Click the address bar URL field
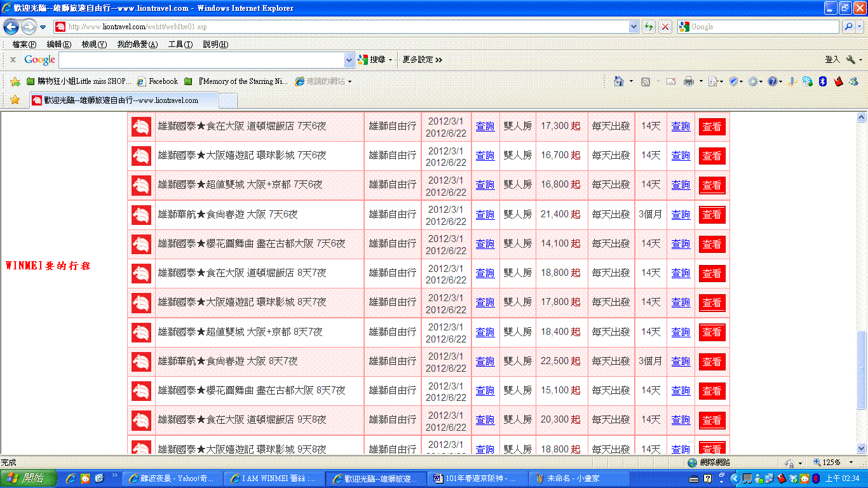Image resolution: width=868 pixels, height=488 pixels. [346, 27]
